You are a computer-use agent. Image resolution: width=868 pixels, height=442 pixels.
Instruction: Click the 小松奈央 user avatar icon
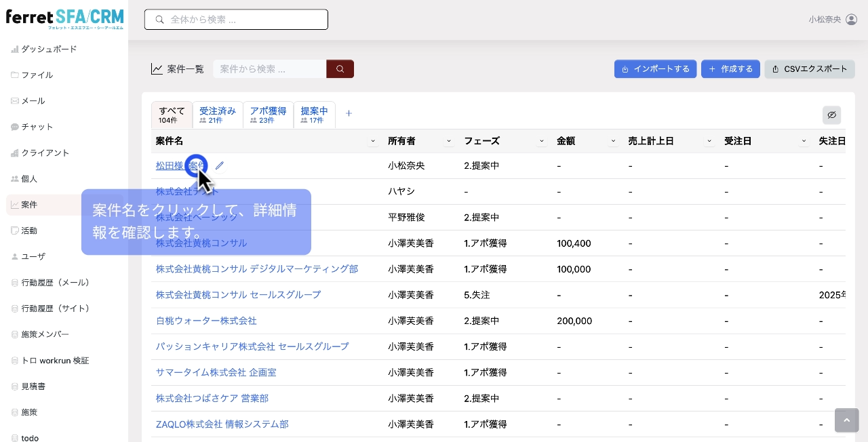click(852, 20)
